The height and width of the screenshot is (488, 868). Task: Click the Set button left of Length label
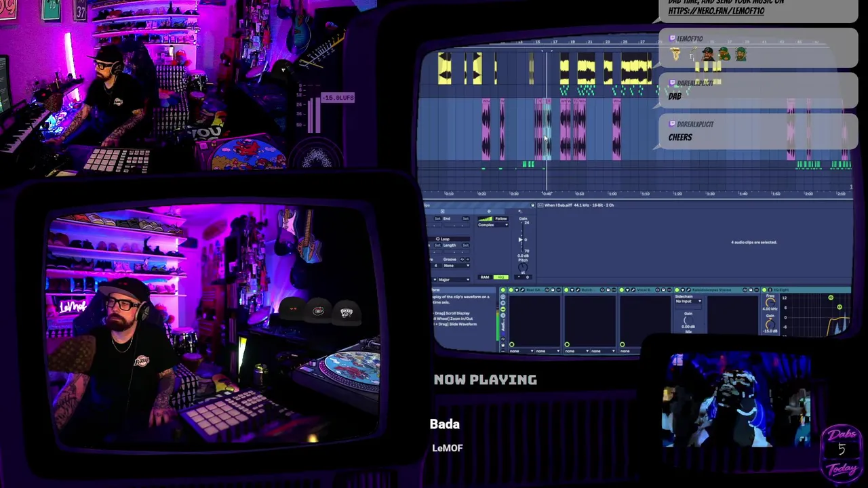437,245
